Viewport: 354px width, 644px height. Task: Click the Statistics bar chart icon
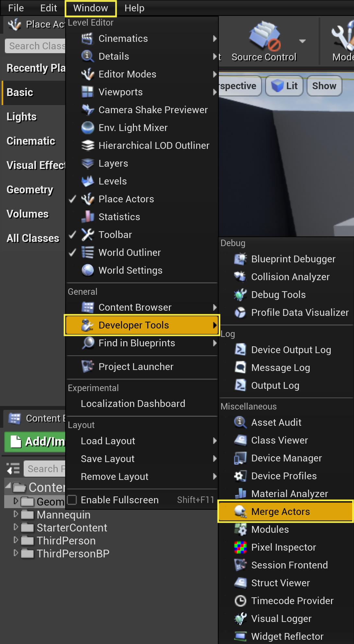click(x=88, y=217)
